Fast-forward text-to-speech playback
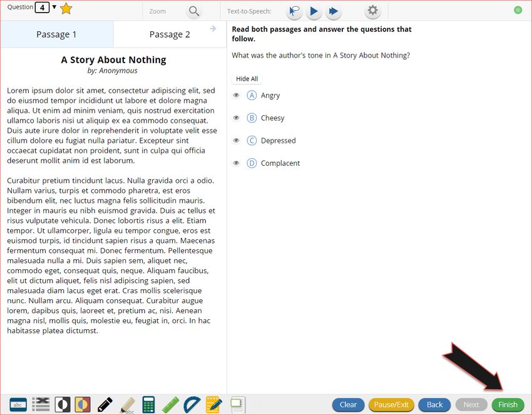Viewport: 532px width, 415px height. tap(334, 11)
